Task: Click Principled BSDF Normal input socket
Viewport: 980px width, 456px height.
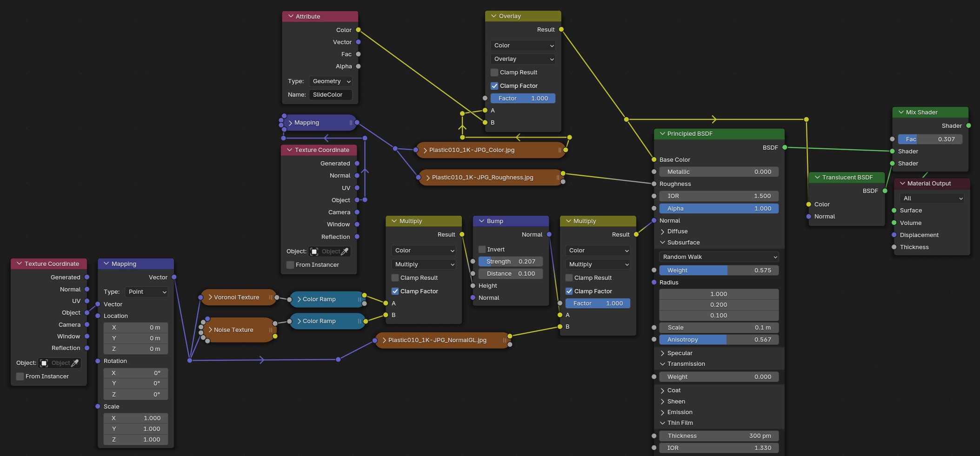Action: (654, 220)
